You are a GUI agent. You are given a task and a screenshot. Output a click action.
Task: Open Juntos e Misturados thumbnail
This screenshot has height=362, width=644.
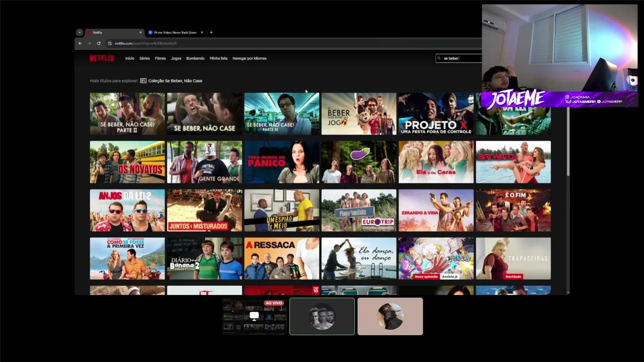[x=204, y=210]
